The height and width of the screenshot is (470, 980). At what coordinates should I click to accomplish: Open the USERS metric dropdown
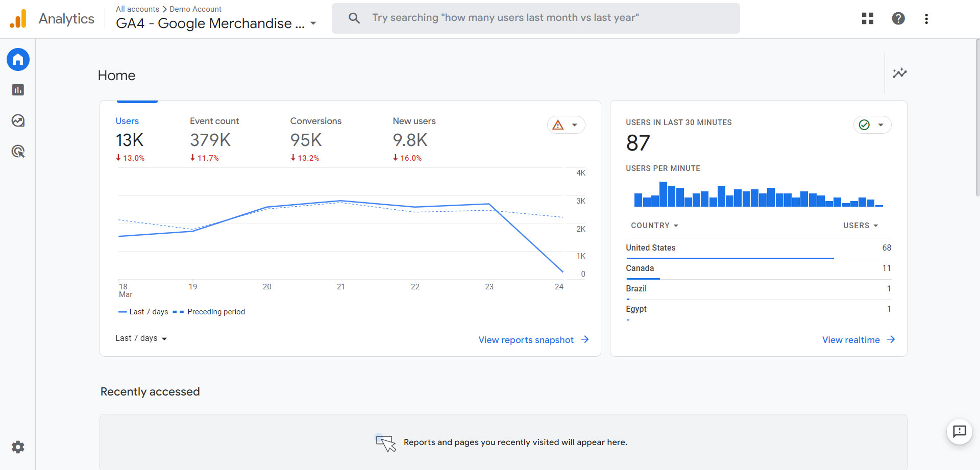(861, 226)
